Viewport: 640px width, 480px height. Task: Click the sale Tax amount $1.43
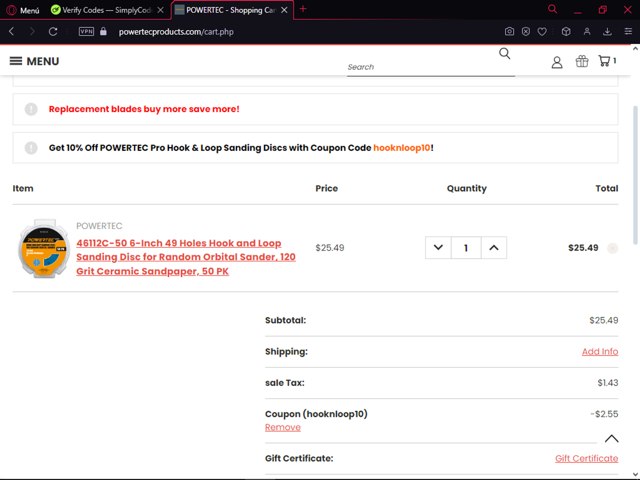608,383
